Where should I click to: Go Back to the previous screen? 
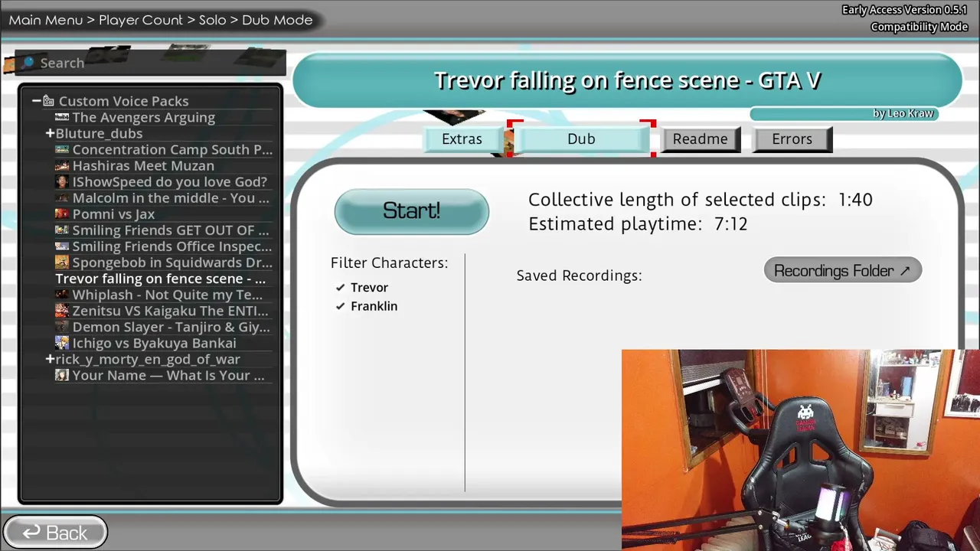point(55,533)
